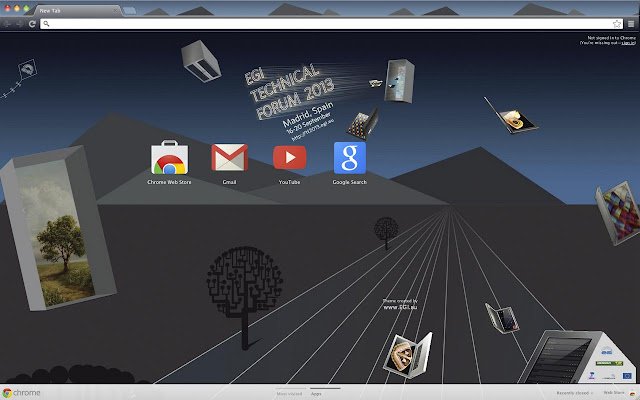Select the New Tab tab
Image resolution: width=640 pixels, height=400 pixels.
coord(76,11)
